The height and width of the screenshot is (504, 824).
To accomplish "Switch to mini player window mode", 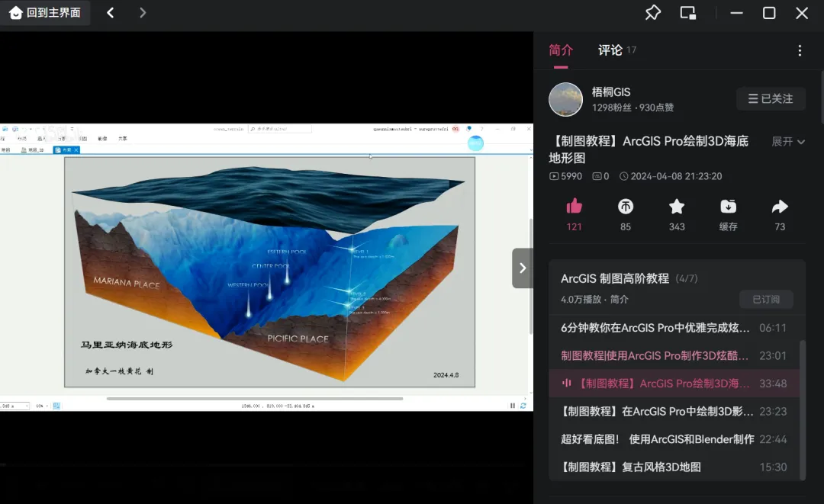I will click(x=688, y=13).
